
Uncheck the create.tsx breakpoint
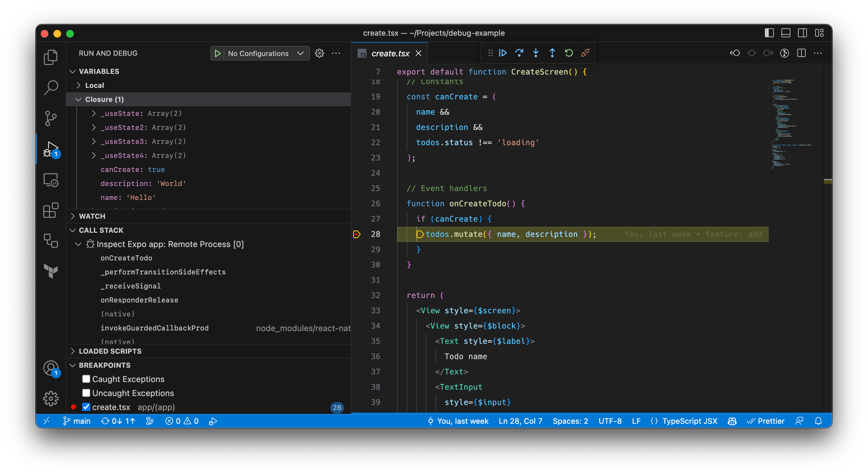point(86,407)
